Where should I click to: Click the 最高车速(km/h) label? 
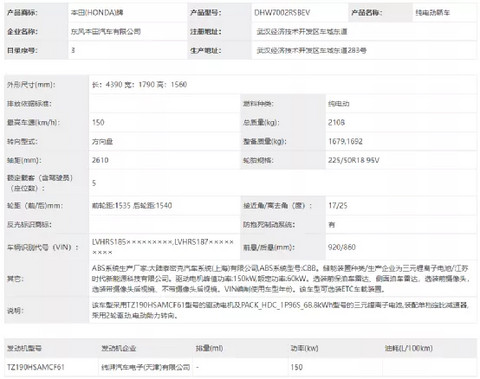coord(34,122)
